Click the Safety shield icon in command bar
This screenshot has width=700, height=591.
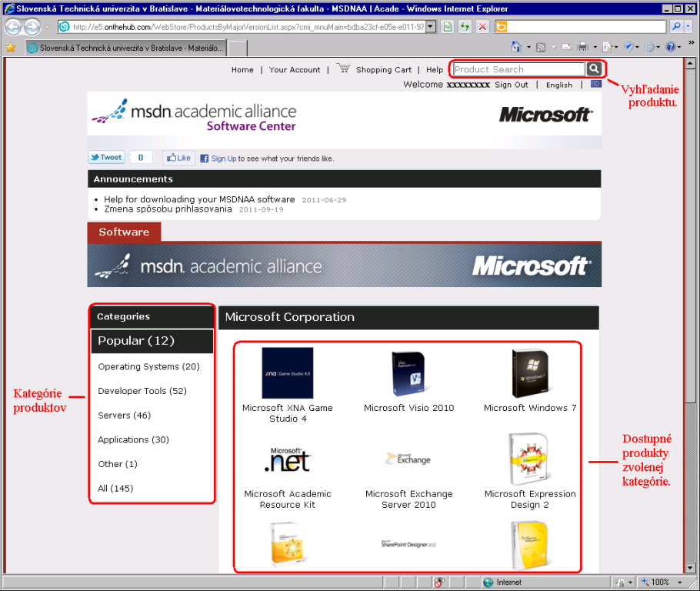point(628,47)
